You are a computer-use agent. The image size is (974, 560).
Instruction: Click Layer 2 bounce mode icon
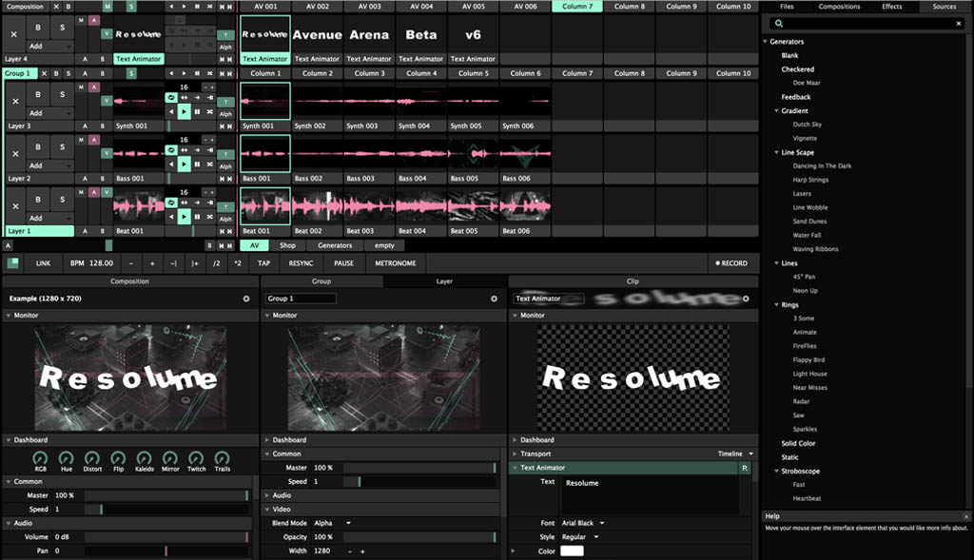pos(185,149)
